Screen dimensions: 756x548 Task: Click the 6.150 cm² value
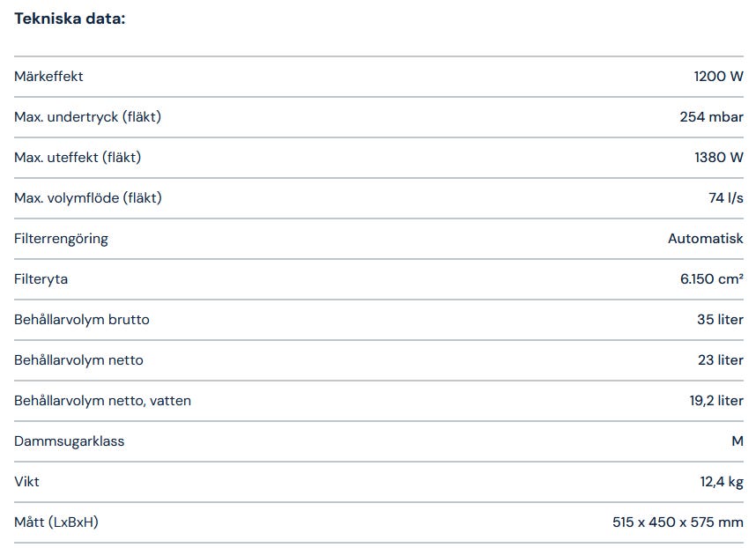711,279
